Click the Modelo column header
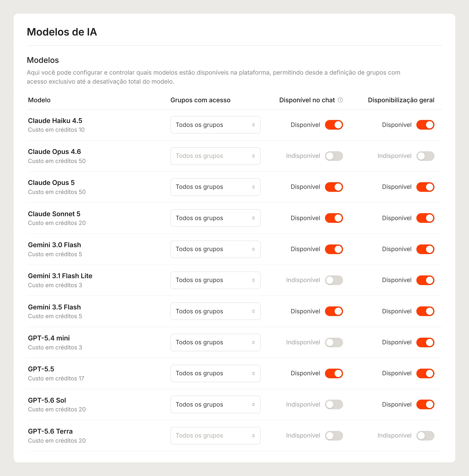 (39, 100)
